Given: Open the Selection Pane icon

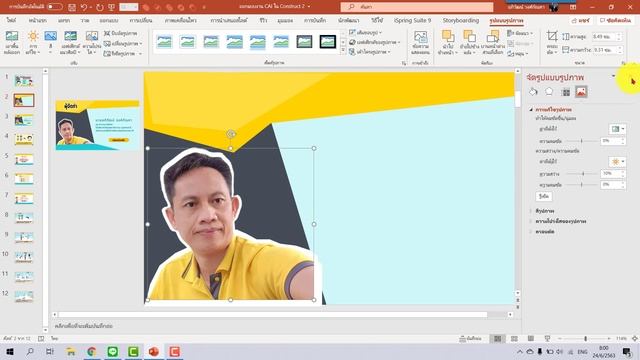Looking at the screenshot, I should pos(492,36).
